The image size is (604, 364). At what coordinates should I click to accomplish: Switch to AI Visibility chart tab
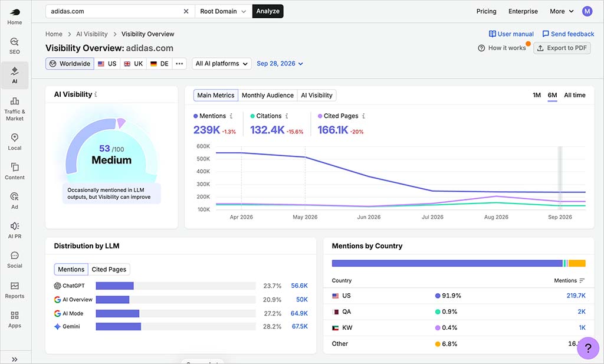pos(317,95)
